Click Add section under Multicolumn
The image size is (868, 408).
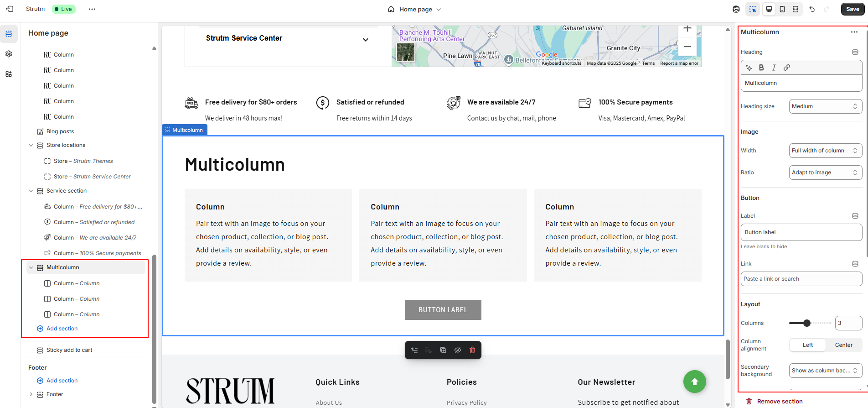point(57,329)
